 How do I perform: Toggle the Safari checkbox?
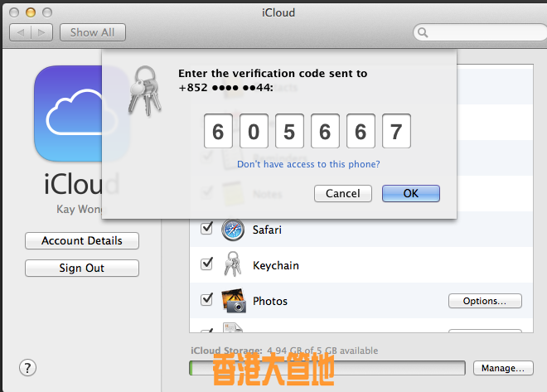pyautogui.click(x=206, y=229)
